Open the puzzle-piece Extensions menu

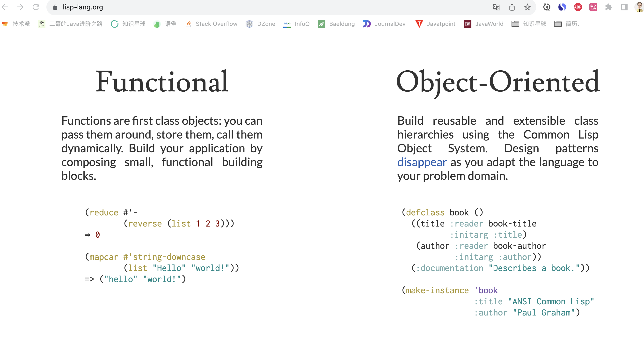[608, 7]
